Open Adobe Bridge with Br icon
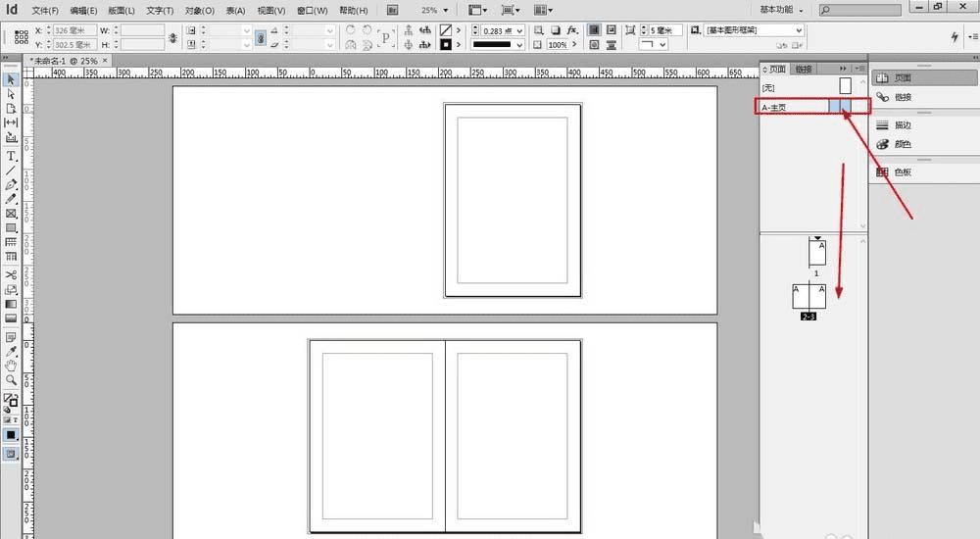Screen dimensions: 980x539 [x=393, y=10]
